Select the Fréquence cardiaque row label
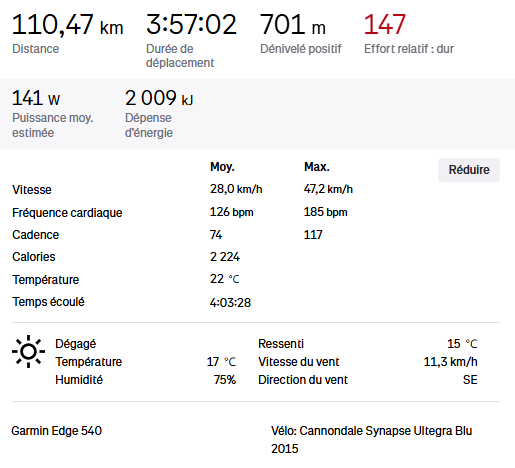This screenshot has width=515, height=468. [67, 213]
